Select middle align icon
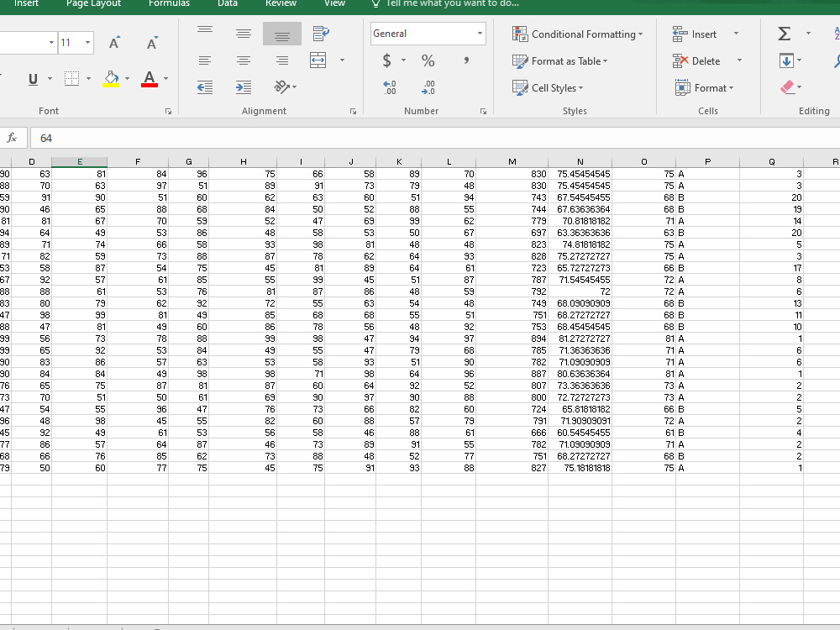The width and height of the screenshot is (840, 630). (244, 34)
